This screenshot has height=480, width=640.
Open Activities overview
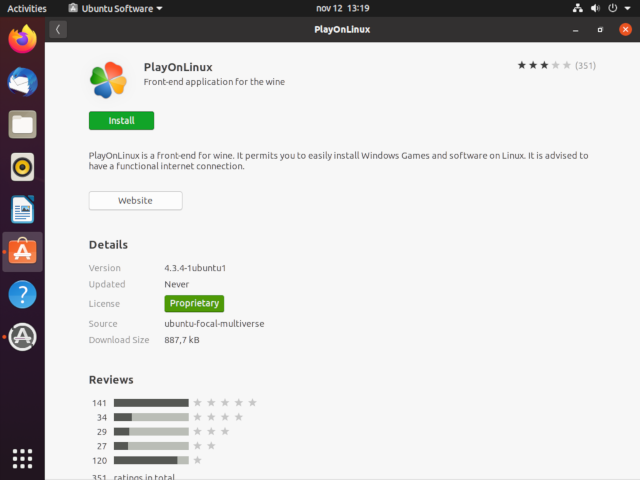click(x=27, y=8)
